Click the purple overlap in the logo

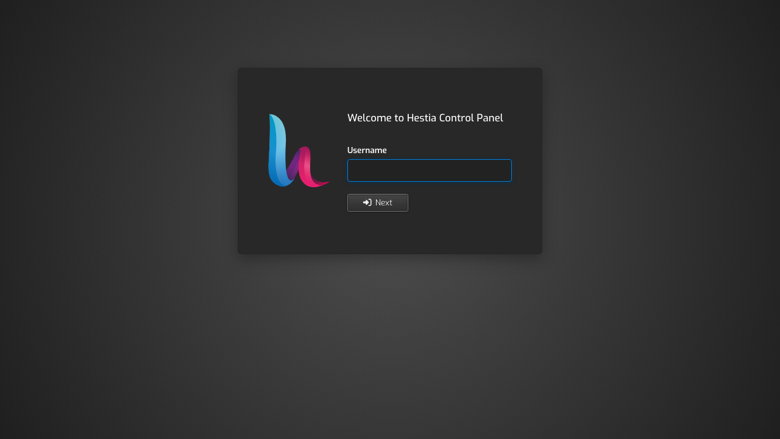[x=293, y=163]
